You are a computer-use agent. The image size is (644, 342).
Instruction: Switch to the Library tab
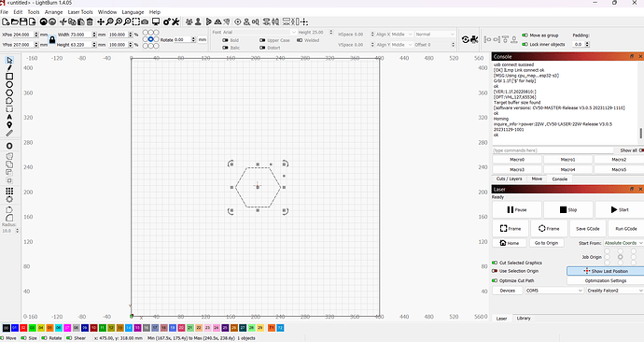pos(524,318)
